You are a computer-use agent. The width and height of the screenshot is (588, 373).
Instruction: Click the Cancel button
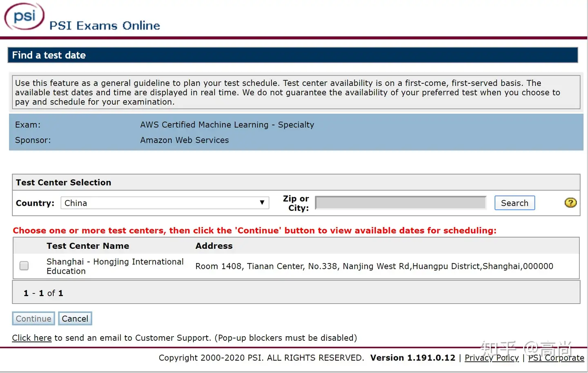tap(75, 319)
